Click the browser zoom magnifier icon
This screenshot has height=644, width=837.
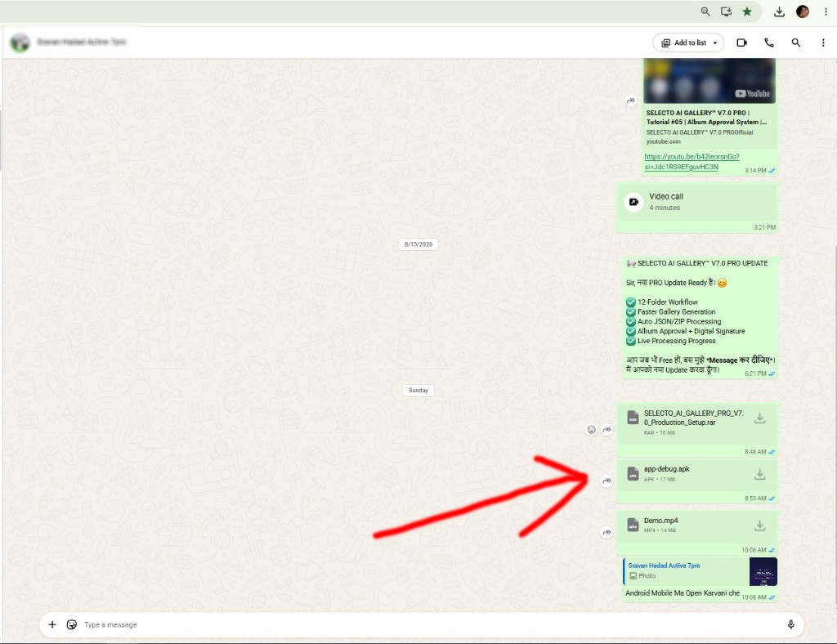pos(705,11)
